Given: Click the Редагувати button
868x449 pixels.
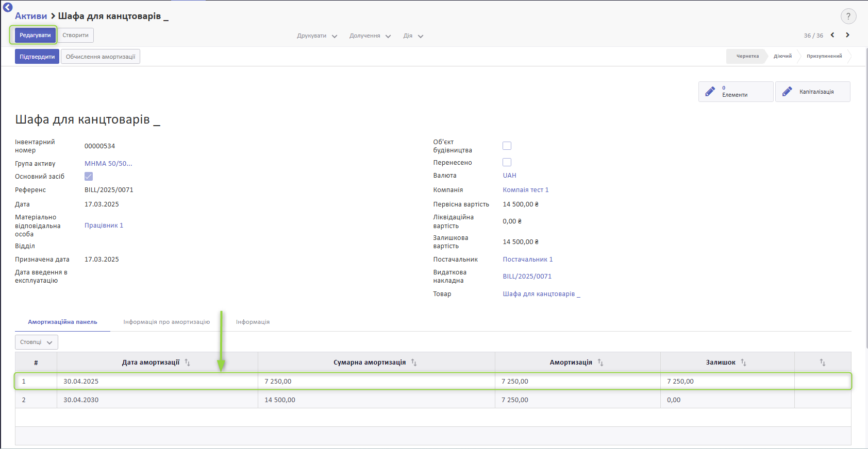Looking at the screenshot, I should coord(35,35).
